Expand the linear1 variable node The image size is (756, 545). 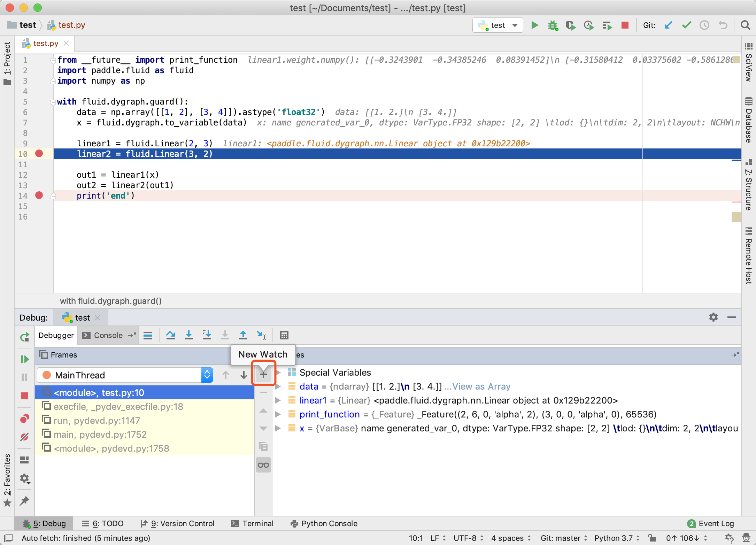coord(278,400)
